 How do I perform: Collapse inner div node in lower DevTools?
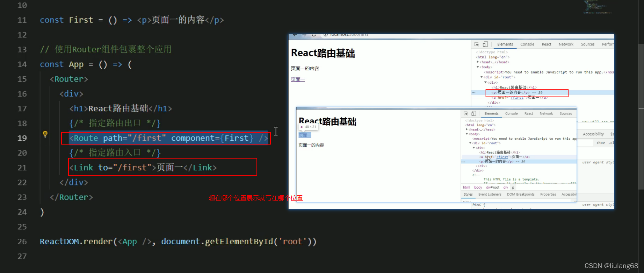pyautogui.click(x=474, y=148)
